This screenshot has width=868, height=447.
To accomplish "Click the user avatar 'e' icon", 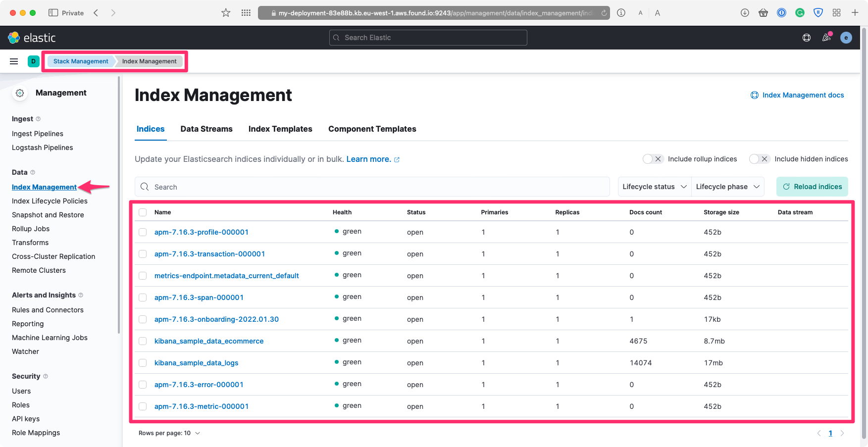I will [846, 38].
